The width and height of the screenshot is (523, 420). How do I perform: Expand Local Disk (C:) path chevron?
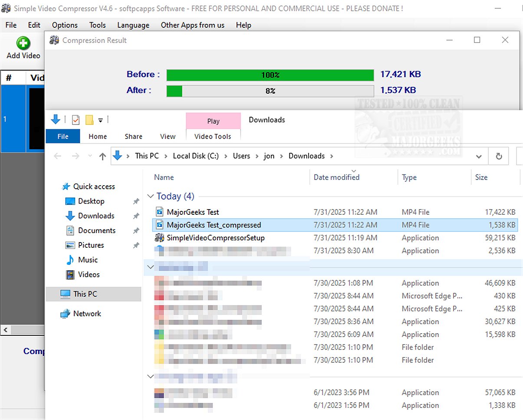point(226,156)
